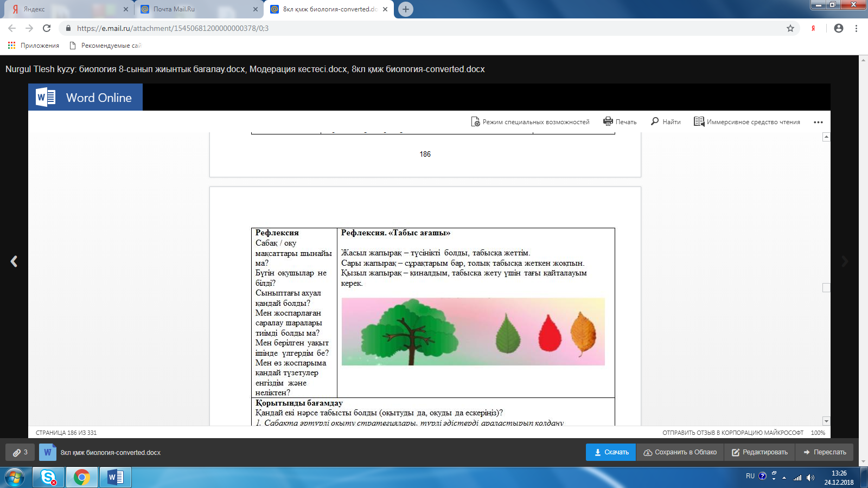This screenshot has height=488, width=868.
Task: Open Иммерсивное средство чтения reader
Action: point(747,121)
